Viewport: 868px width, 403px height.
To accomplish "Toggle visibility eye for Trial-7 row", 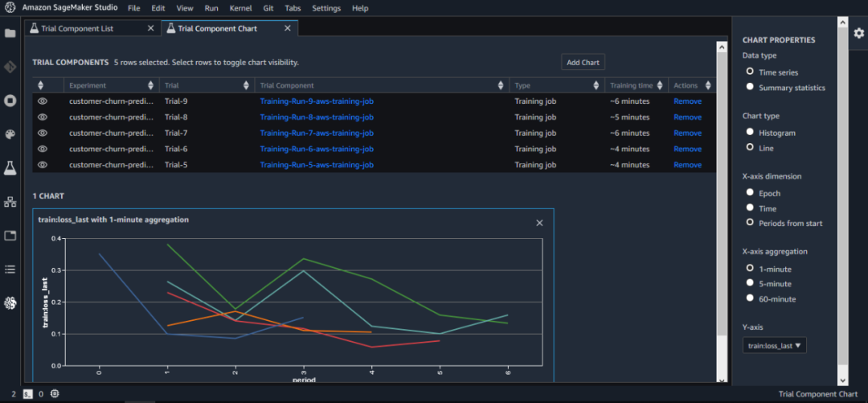I will pos(43,133).
